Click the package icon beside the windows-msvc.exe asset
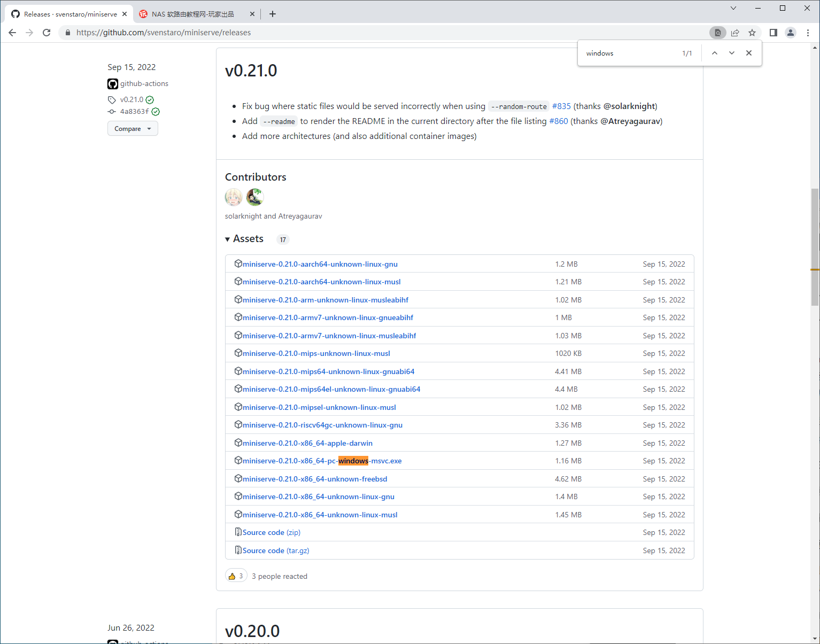Viewport: 820px width, 644px height. [x=238, y=460]
